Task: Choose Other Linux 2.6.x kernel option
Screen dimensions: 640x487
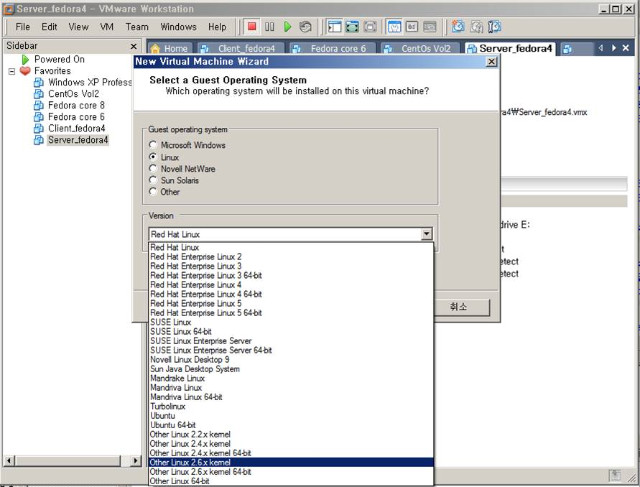Action: pos(291,463)
